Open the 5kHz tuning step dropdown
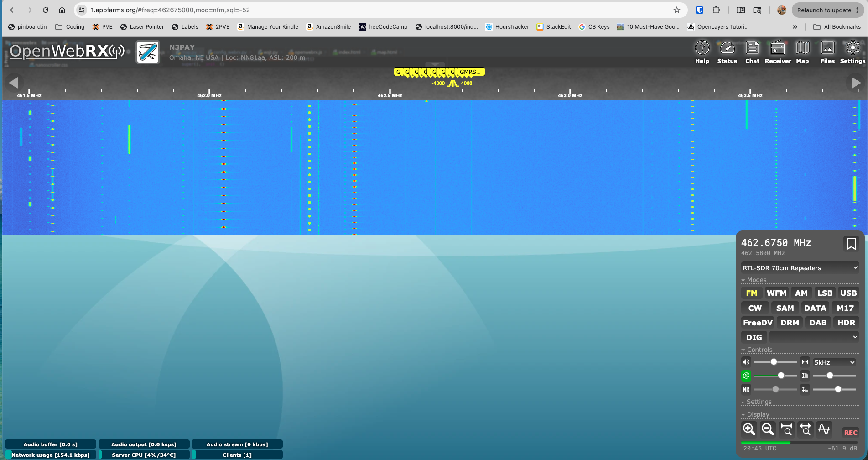868x460 pixels. point(834,362)
